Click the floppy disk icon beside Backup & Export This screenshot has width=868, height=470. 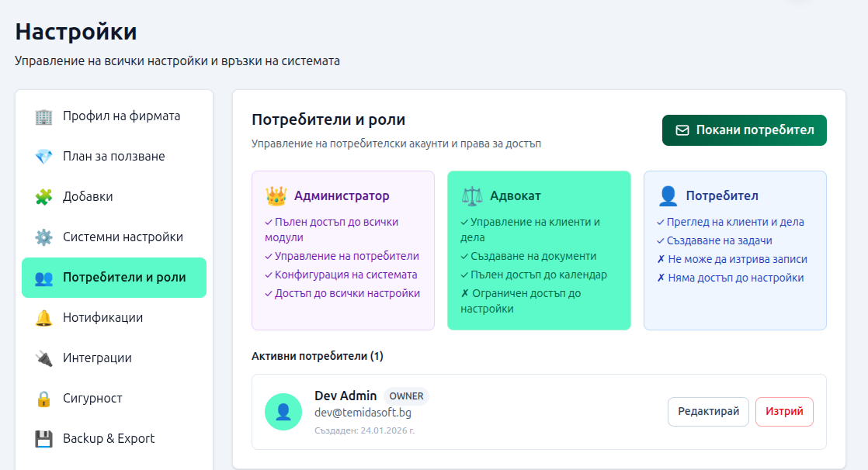(43, 439)
